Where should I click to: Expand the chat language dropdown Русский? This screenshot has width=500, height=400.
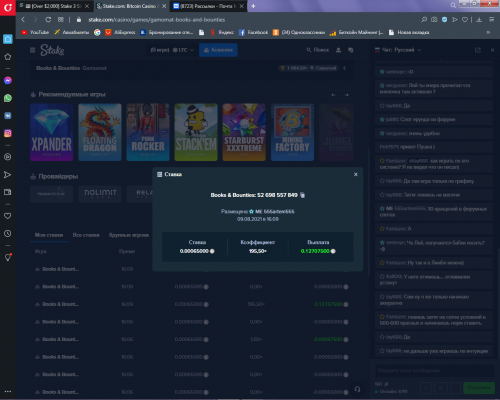398,50
